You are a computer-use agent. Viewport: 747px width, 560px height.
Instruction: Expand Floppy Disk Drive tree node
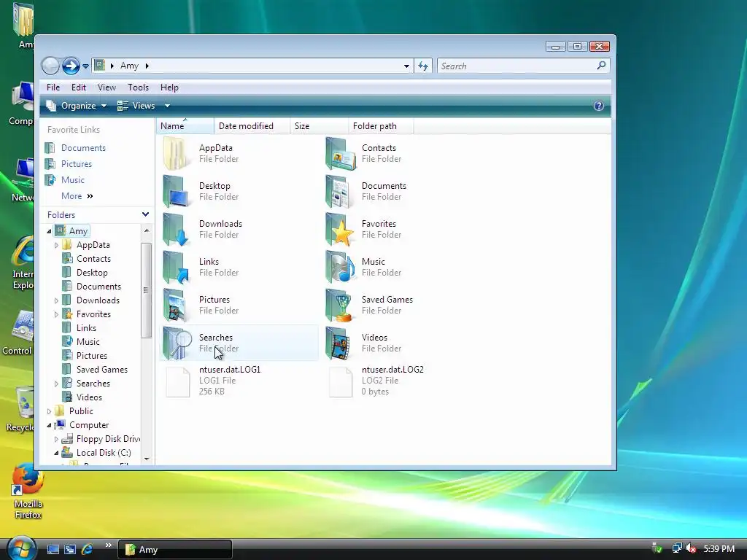(x=56, y=439)
